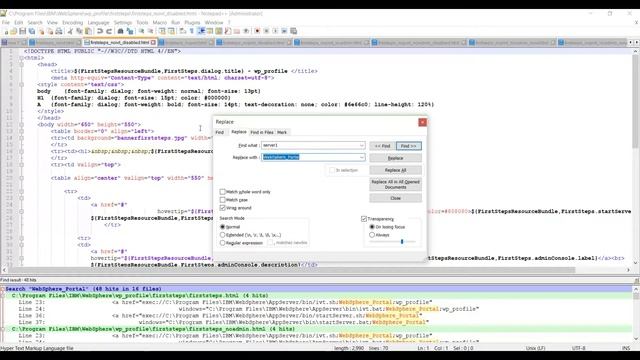Viewport: 640px width, 360px height.
Task: Click the Find >> button
Action: click(409, 146)
